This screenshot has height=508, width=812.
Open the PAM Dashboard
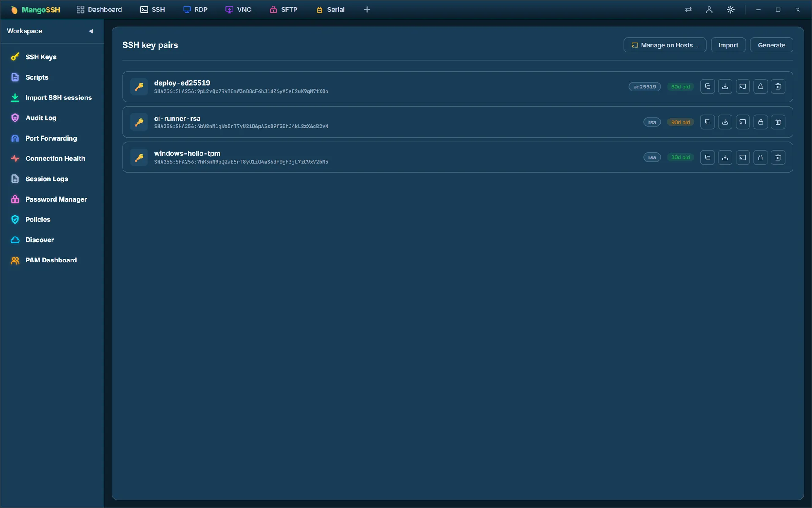pos(52,260)
